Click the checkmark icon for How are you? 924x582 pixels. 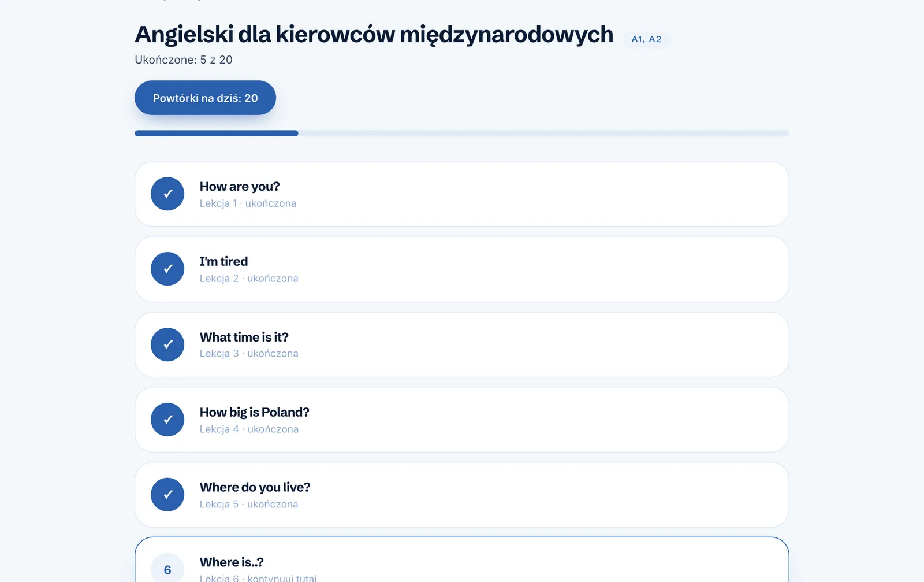(167, 194)
